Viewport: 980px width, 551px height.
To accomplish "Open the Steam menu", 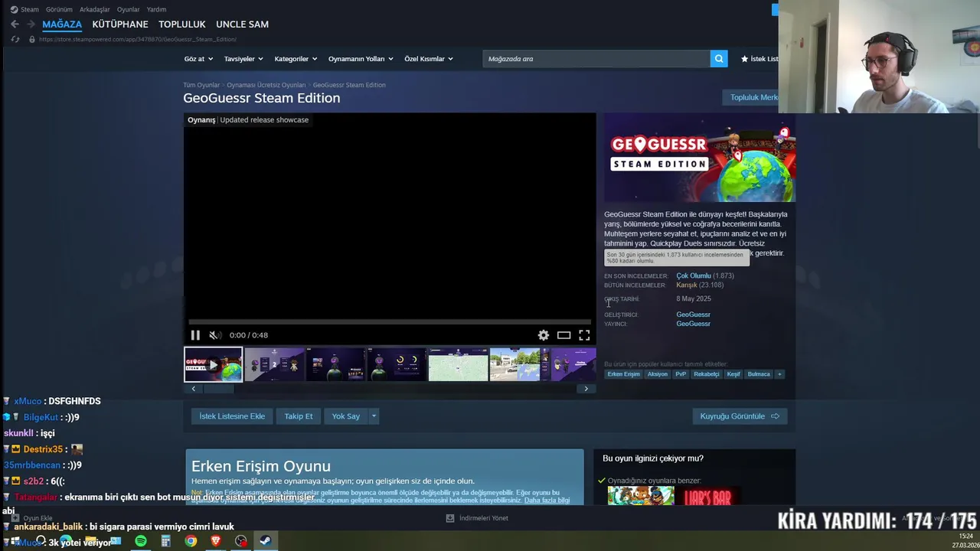I will click(29, 9).
